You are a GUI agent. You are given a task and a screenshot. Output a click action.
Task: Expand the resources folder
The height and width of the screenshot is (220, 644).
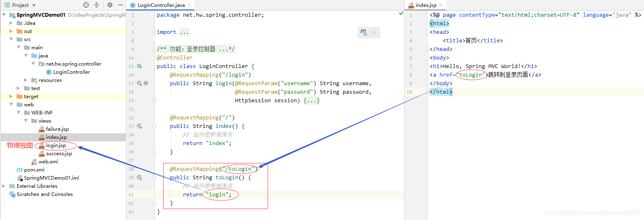(26, 80)
